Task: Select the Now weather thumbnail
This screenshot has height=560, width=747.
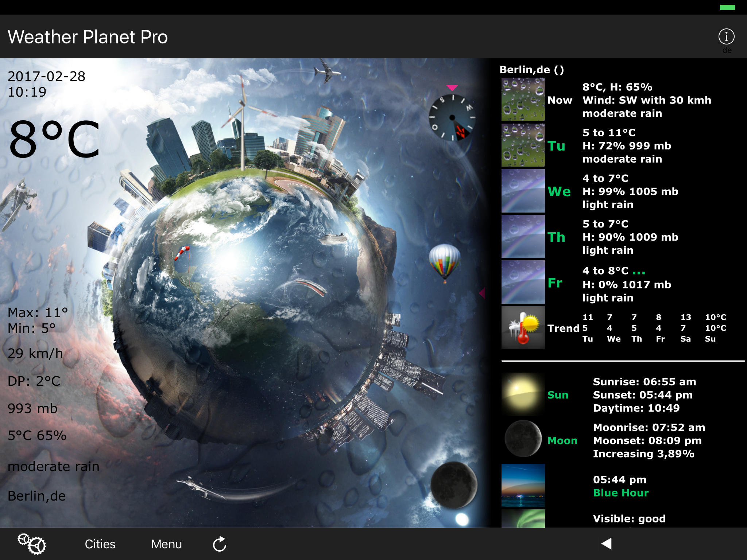Action: coord(523,100)
